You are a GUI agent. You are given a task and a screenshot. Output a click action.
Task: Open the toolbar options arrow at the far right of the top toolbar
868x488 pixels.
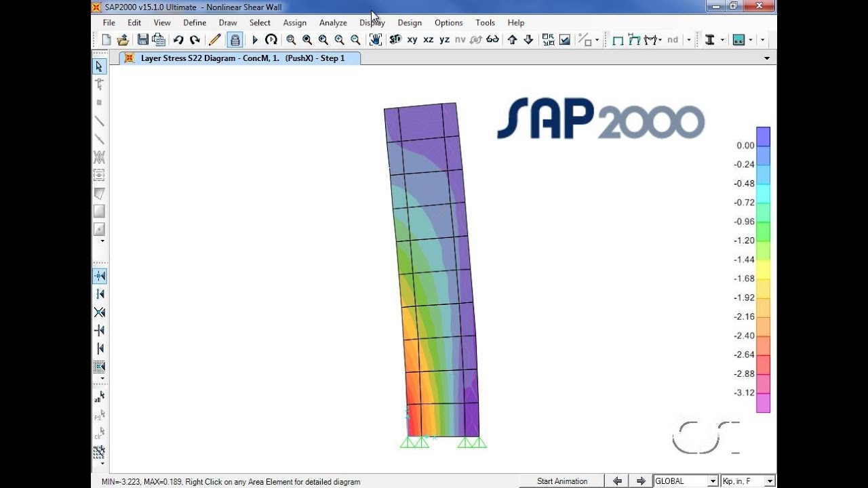[762, 40]
